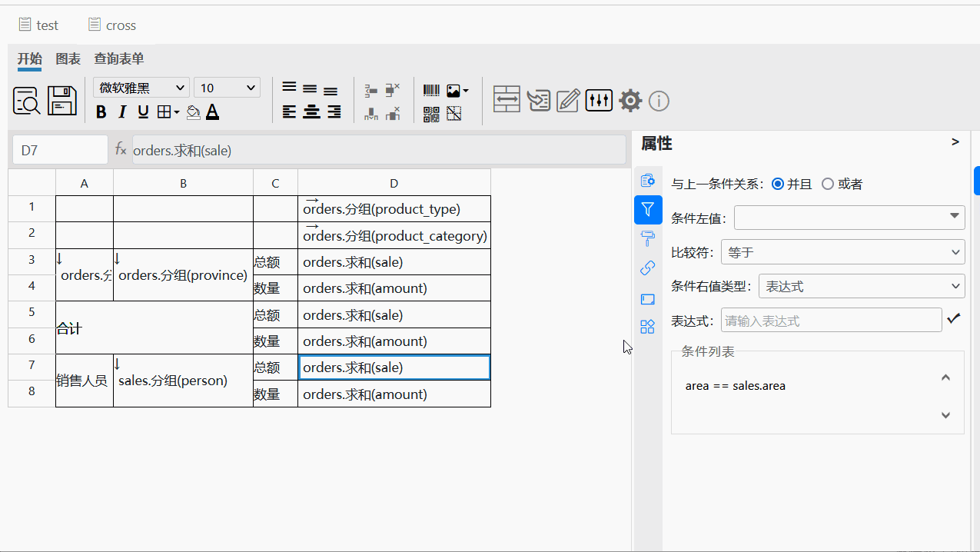Open the cell settings sidebar icon
The height and width of the screenshot is (552, 980).
click(648, 180)
